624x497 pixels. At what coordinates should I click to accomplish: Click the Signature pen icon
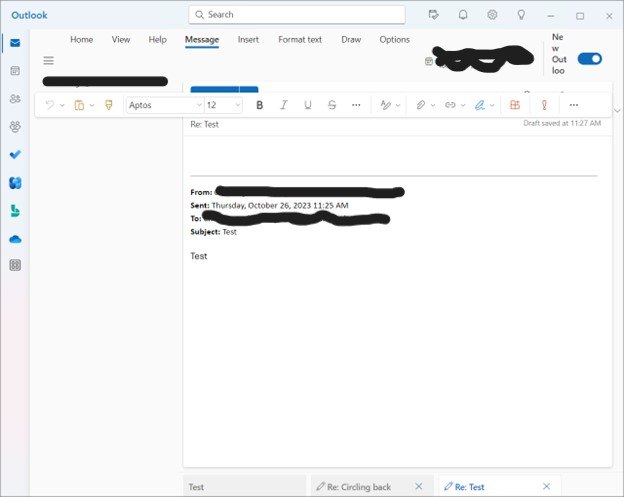(480, 105)
